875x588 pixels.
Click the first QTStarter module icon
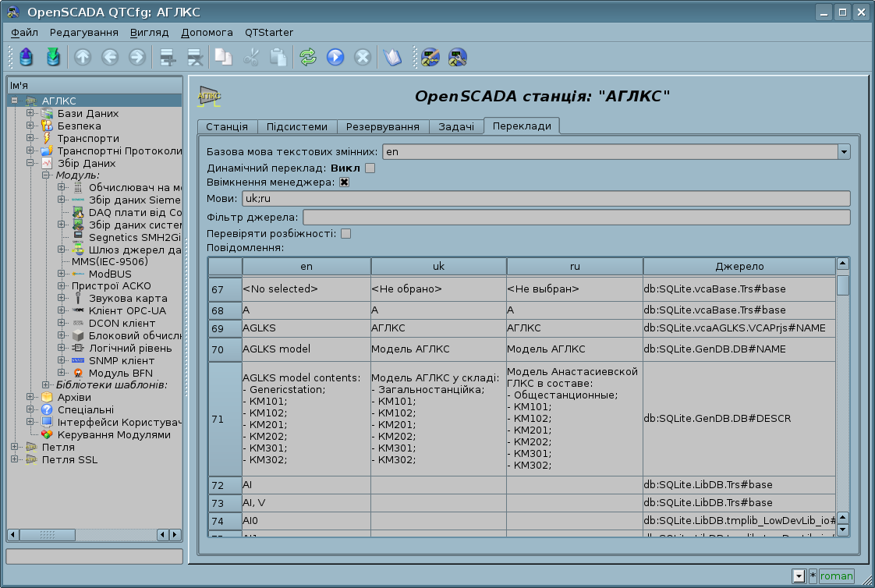[x=430, y=57]
